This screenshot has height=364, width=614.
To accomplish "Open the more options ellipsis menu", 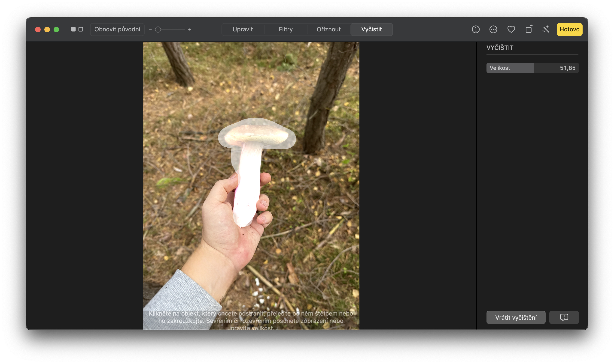I will 493,29.
